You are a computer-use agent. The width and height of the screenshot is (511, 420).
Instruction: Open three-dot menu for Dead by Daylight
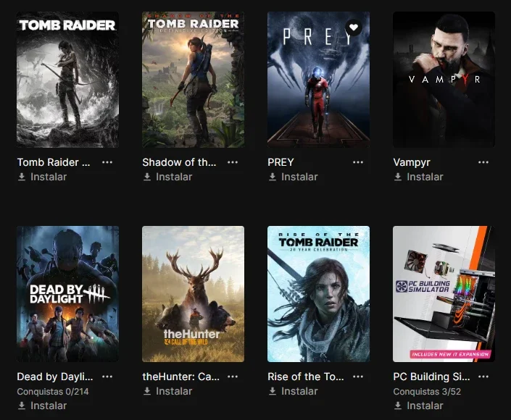(x=107, y=377)
